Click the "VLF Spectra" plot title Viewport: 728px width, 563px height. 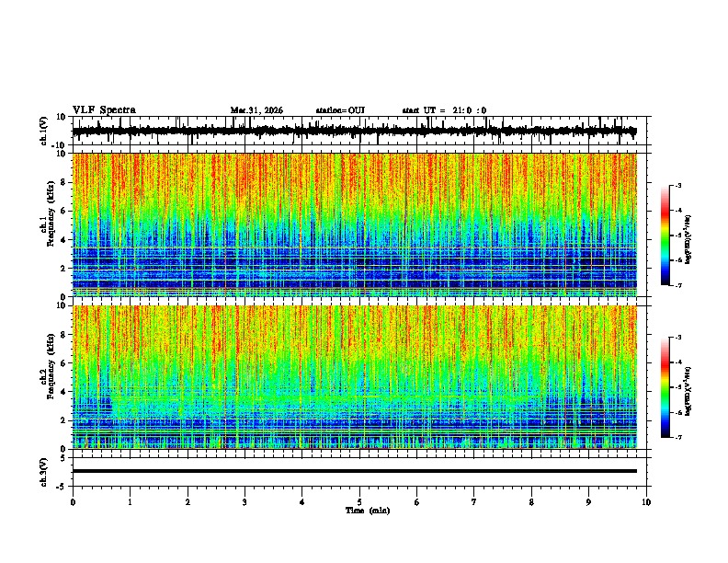pos(104,110)
